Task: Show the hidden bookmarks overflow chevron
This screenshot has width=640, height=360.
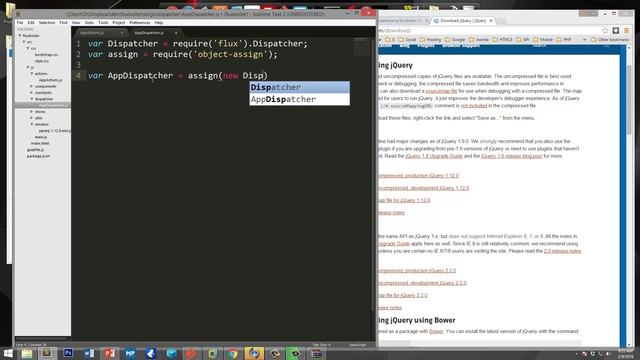Action: point(584,40)
